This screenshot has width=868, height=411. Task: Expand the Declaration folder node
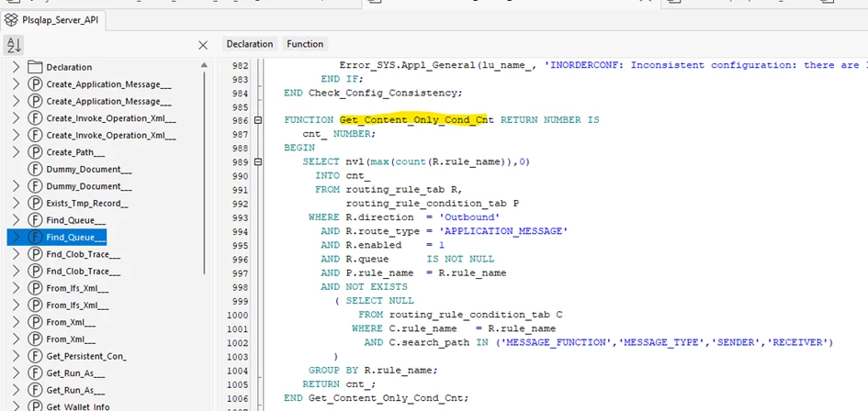coord(16,68)
